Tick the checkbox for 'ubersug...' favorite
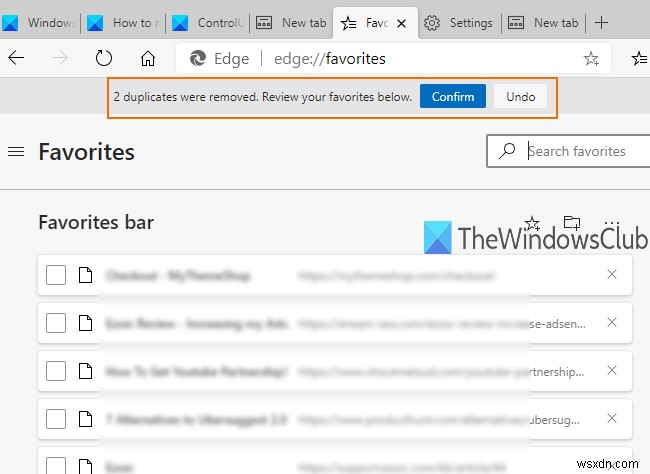 56,419
